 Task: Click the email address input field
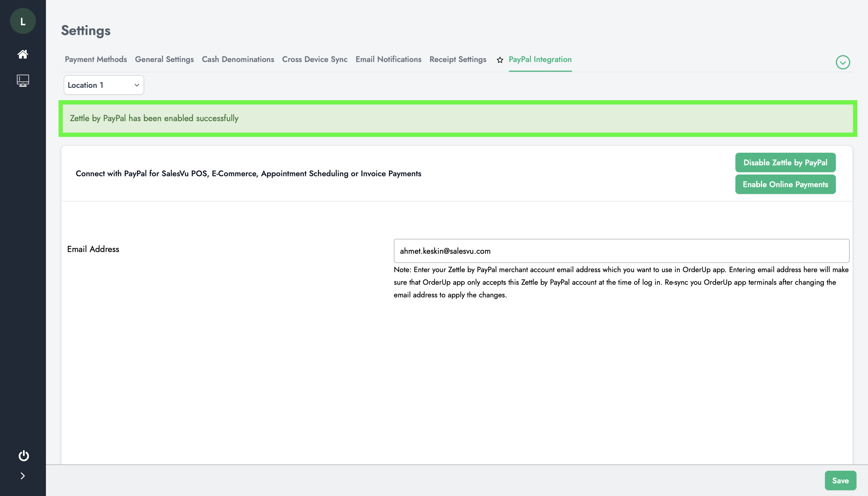coord(621,250)
